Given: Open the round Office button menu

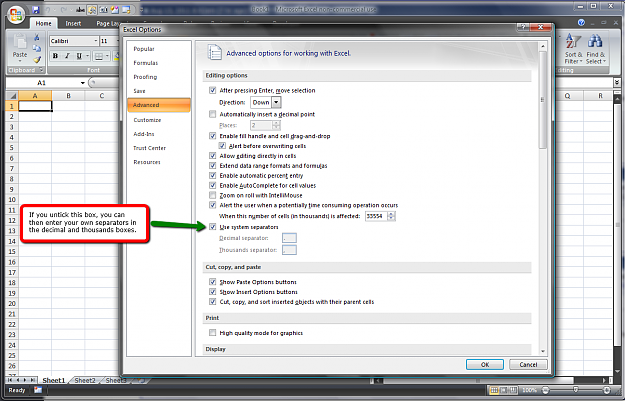Looking at the screenshot, I should click(x=16, y=15).
